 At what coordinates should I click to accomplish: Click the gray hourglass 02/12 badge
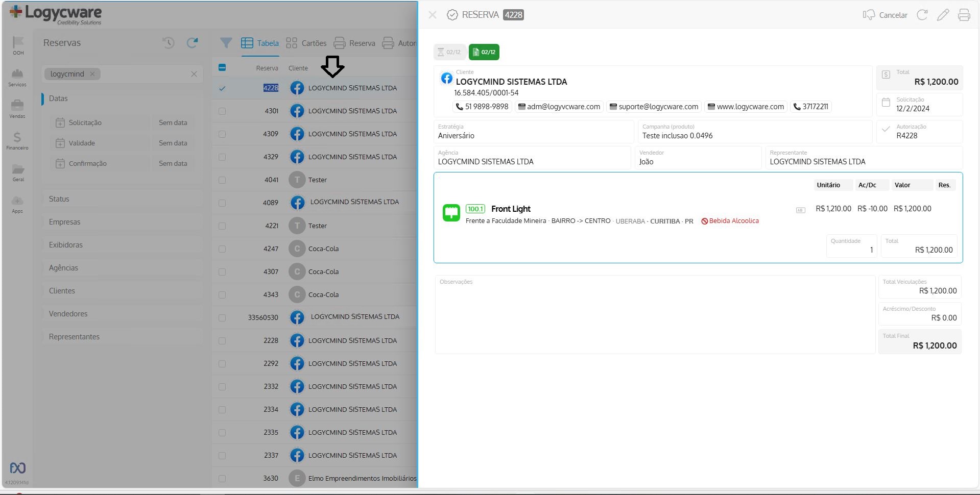pos(449,52)
